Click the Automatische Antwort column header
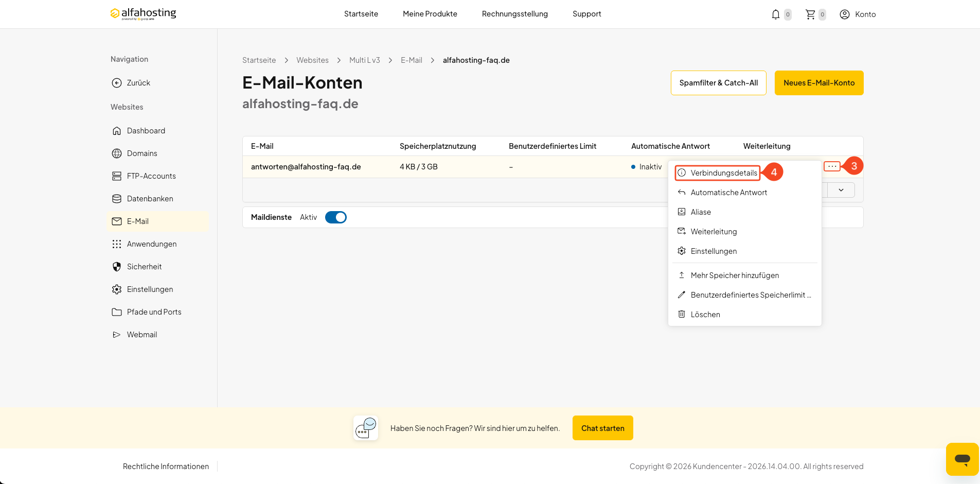Viewport: 980px width, 484px height. point(670,146)
